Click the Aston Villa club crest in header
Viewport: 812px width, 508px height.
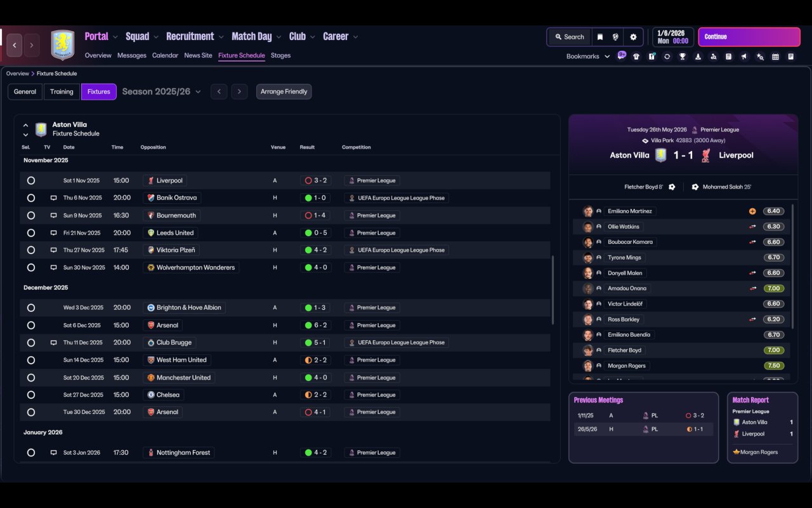click(62, 45)
